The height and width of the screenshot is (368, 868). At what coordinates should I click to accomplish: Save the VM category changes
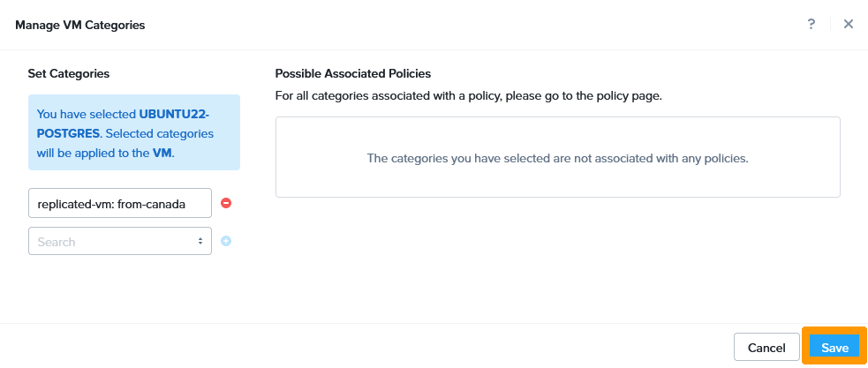pyautogui.click(x=834, y=348)
